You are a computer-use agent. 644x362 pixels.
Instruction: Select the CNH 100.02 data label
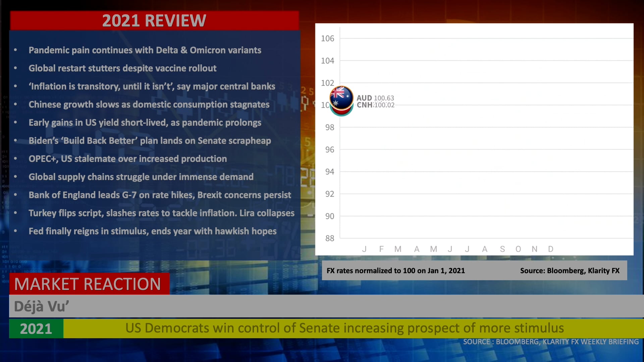pos(375,105)
